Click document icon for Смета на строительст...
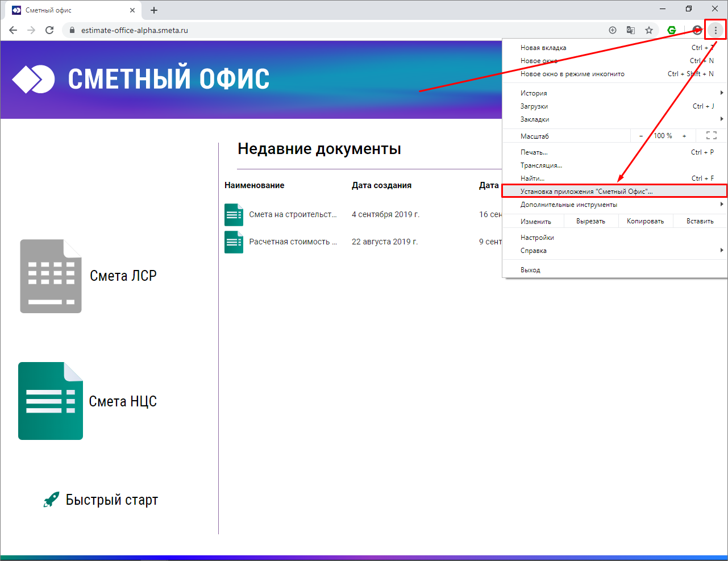728x561 pixels. tap(234, 215)
